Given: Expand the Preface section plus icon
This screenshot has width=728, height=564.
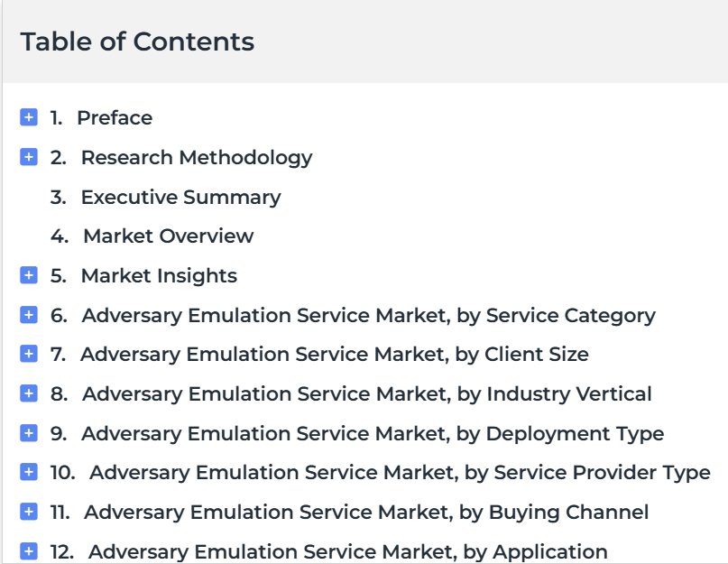Looking at the screenshot, I should [x=29, y=117].
